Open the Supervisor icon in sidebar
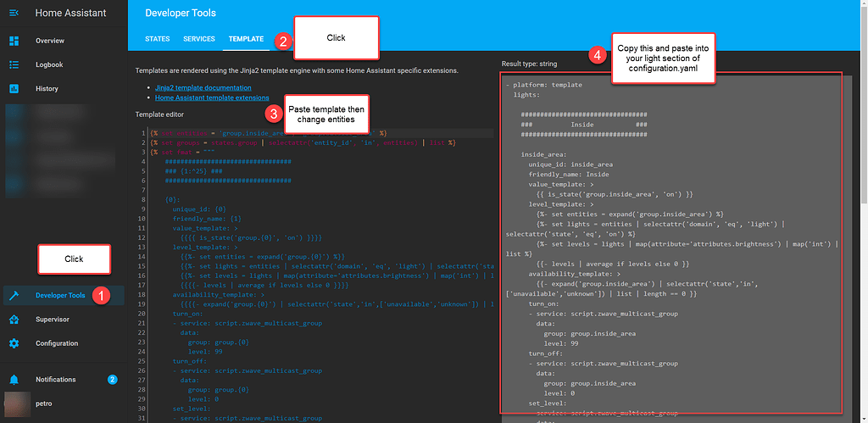 pyautogui.click(x=14, y=320)
